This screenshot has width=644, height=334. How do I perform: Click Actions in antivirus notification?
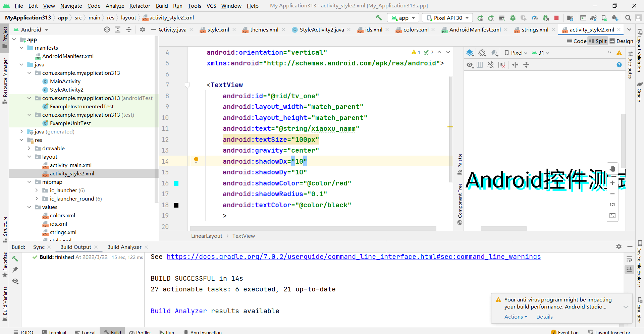[516, 317]
